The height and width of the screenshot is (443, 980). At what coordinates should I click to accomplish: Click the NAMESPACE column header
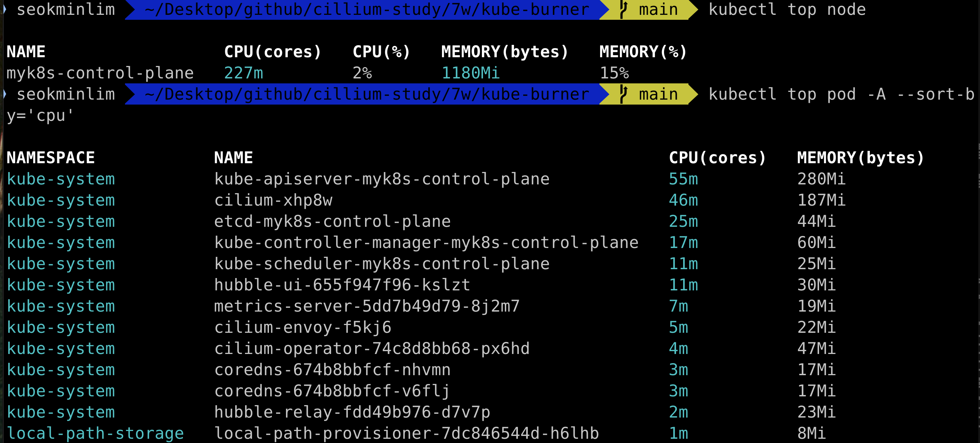point(50,158)
